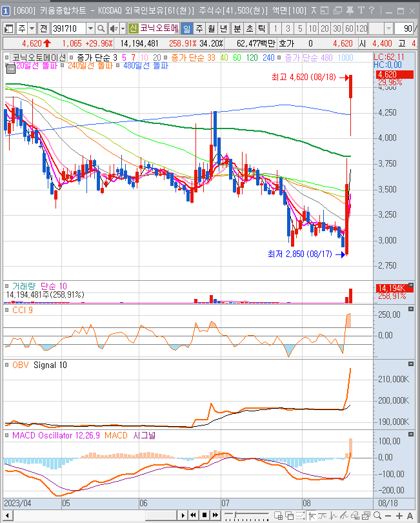
Task: Click the chart settings window icon
Action: [366, 515]
